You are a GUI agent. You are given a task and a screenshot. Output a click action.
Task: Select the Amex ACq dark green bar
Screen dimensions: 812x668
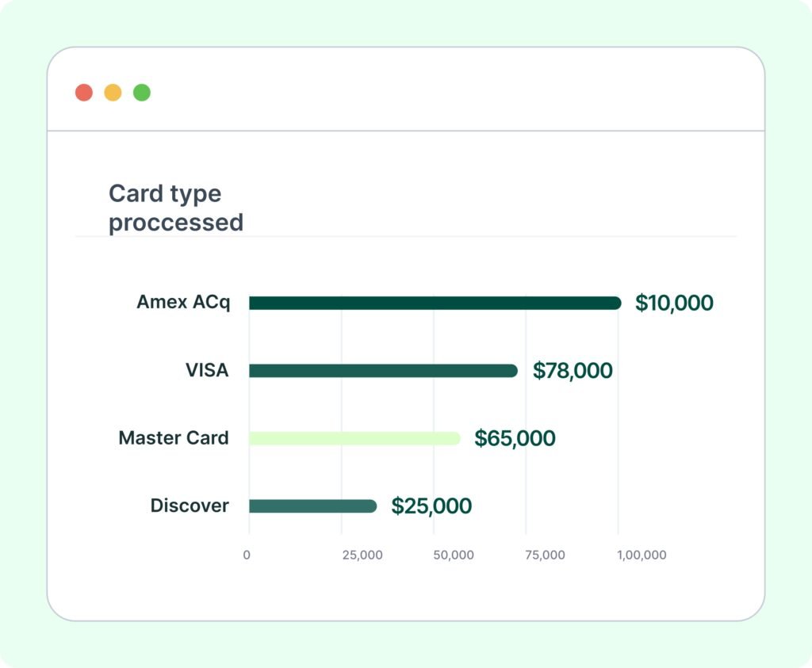(x=435, y=303)
